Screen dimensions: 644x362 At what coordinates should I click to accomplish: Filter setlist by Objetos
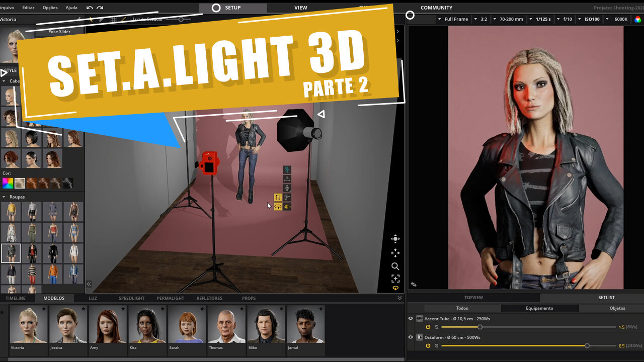[x=617, y=308]
